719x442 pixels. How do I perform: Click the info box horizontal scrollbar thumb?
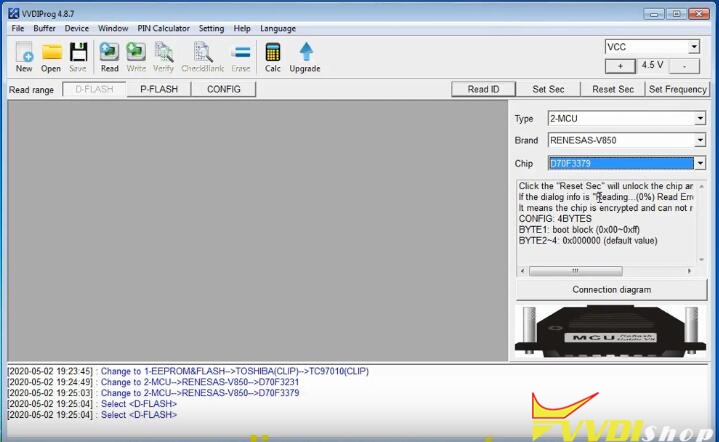pos(575,271)
